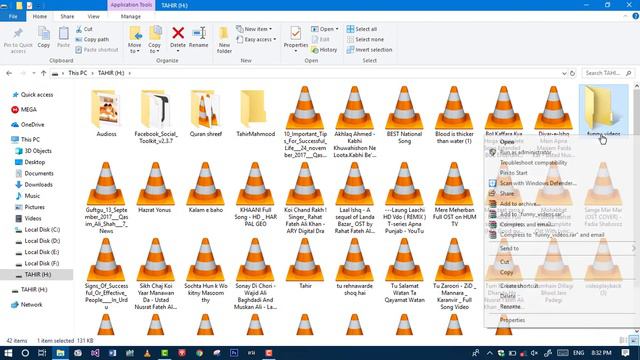Click the ribbon Paste icon
Viewport: 640px width, 360px height.
63,38
